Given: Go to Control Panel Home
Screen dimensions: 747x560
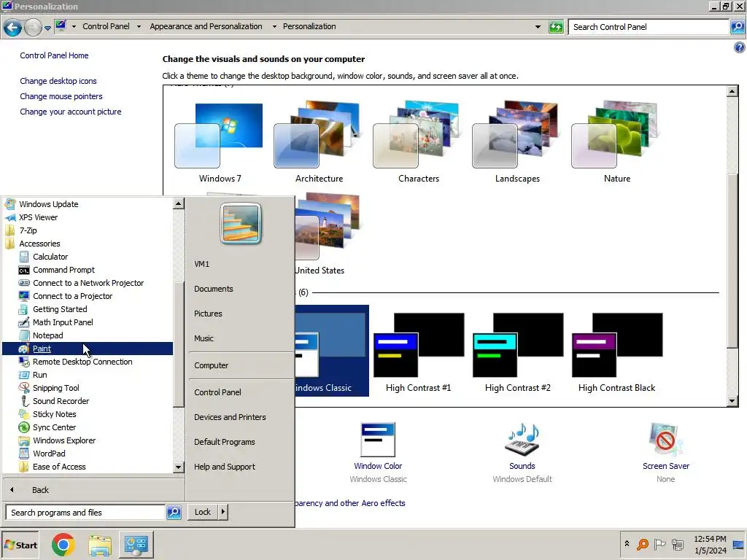Looking at the screenshot, I should pos(54,55).
